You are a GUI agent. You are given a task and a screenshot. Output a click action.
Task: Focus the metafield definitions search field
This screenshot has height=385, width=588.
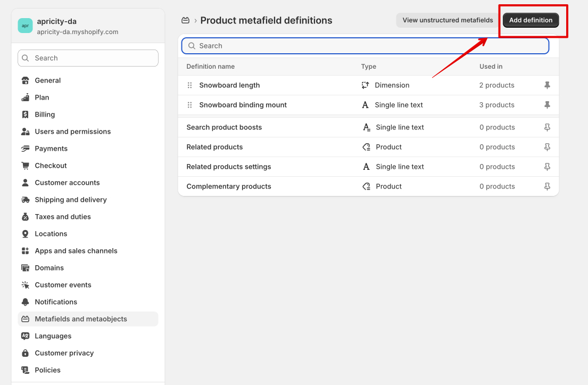(365, 46)
